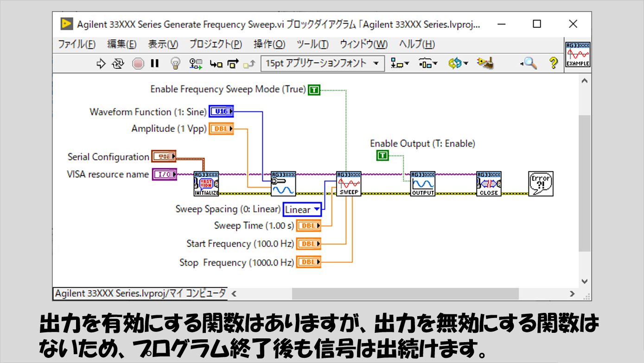The width and height of the screenshot is (644, 363).
Task: Click the Serial Configuration cluster terminal
Action: tap(164, 156)
